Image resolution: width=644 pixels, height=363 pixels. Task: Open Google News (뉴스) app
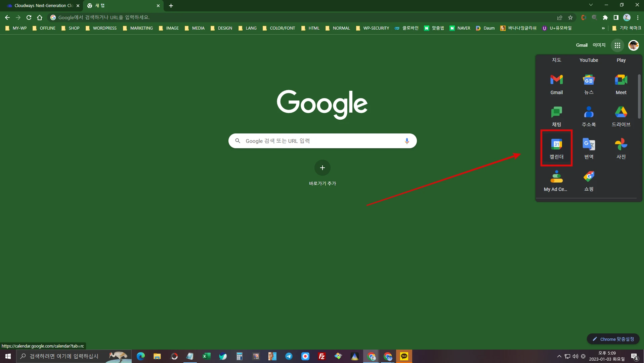589,84
